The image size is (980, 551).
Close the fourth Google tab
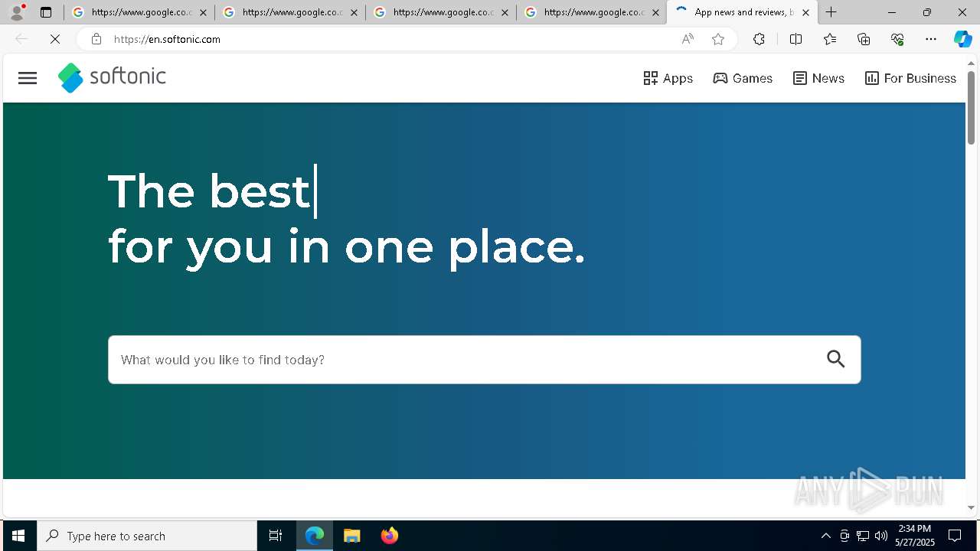coord(655,12)
